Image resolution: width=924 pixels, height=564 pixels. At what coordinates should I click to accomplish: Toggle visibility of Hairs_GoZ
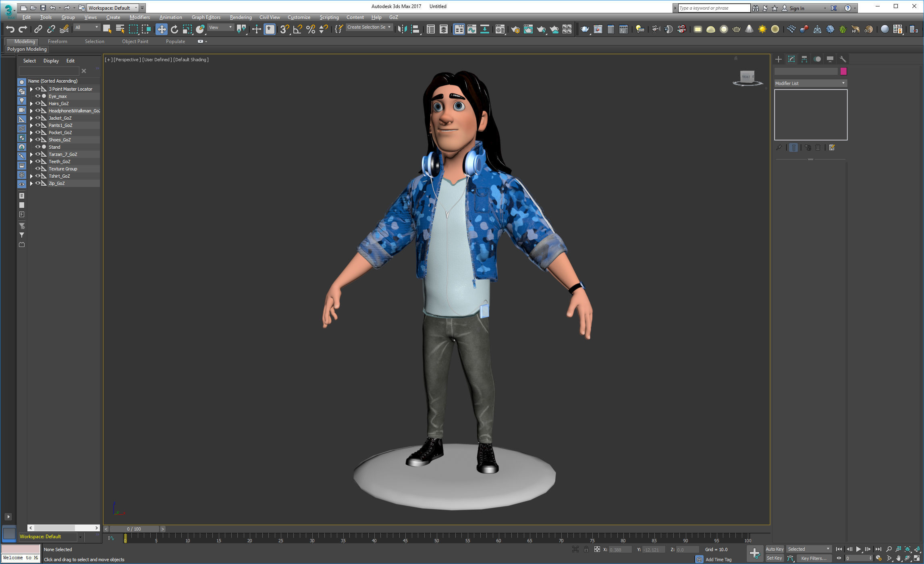[37, 104]
